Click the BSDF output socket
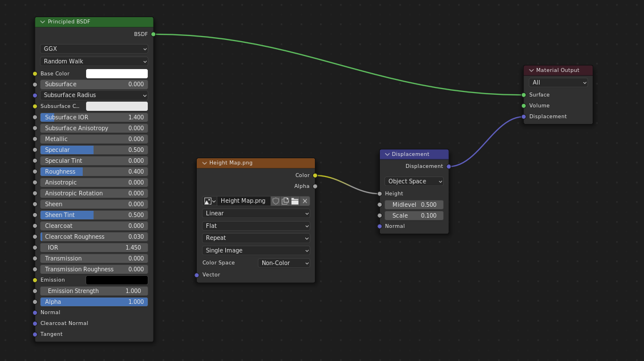This screenshot has height=361, width=644. [x=153, y=34]
